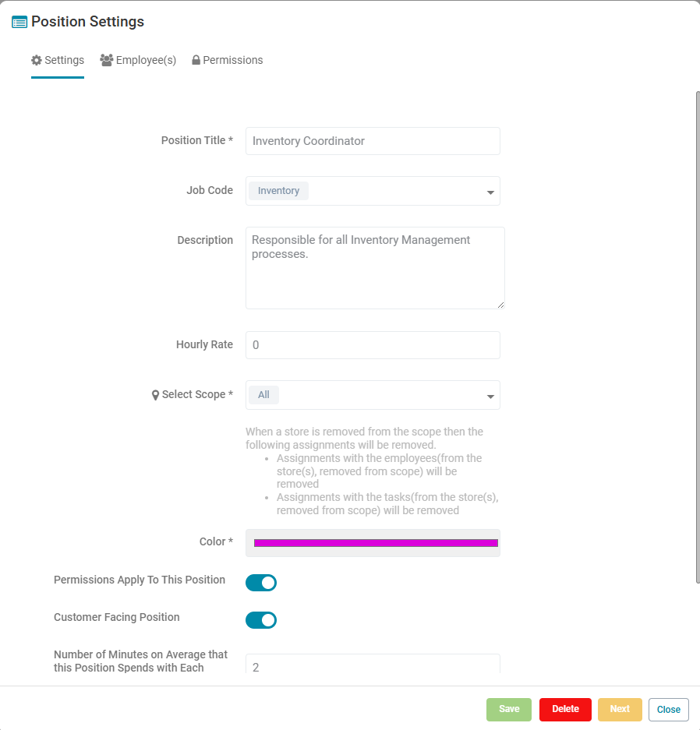This screenshot has width=700, height=730.
Task: Toggle Permissions Apply To This Position switch
Action: click(x=261, y=583)
